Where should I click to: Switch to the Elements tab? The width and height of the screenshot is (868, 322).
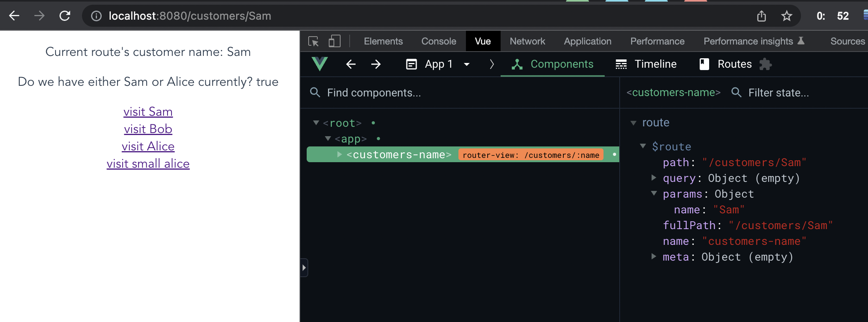pyautogui.click(x=383, y=41)
